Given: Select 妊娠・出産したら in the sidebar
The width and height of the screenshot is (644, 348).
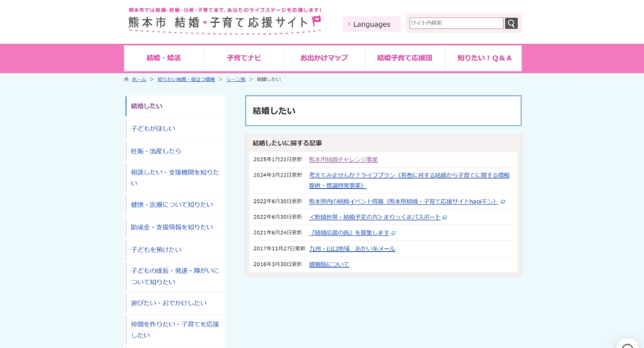Looking at the screenshot, I should (175, 151).
